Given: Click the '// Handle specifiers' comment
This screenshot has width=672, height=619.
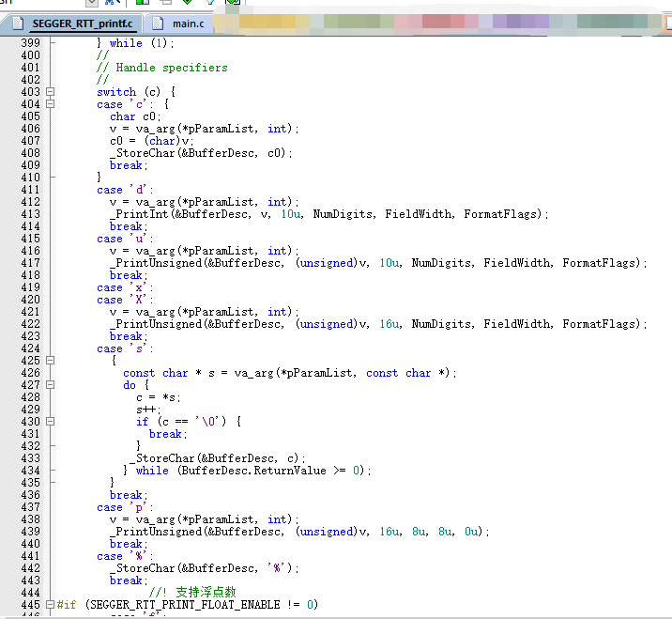Looking at the screenshot, I should 162,68.
